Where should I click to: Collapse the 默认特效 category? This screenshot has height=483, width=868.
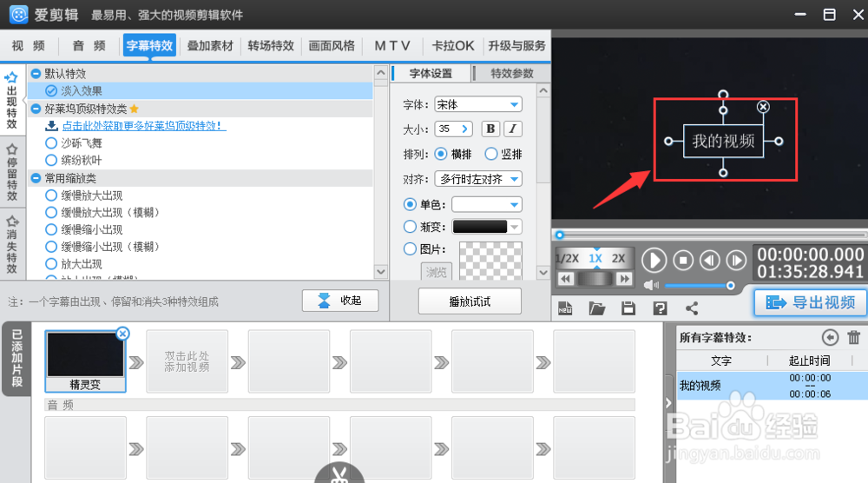point(36,74)
